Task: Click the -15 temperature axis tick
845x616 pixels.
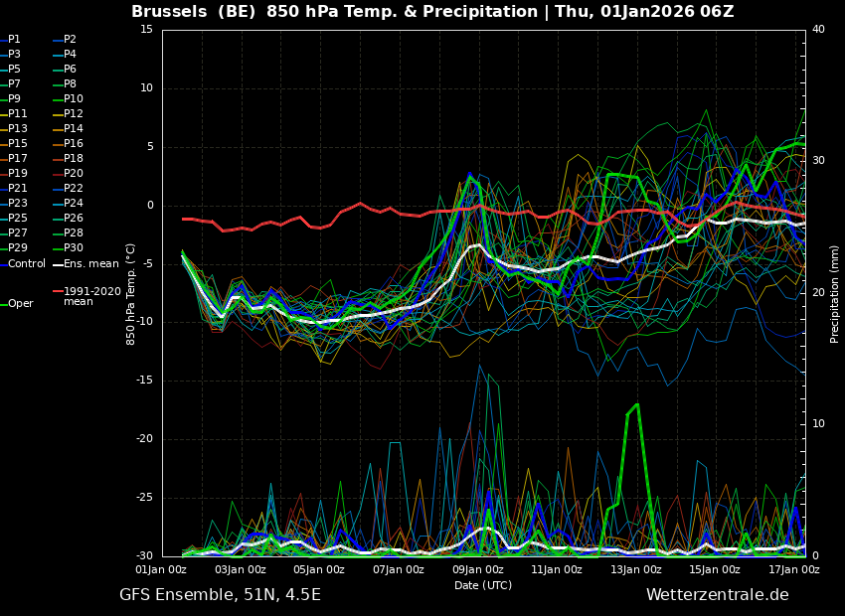Action: [x=145, y=381]
